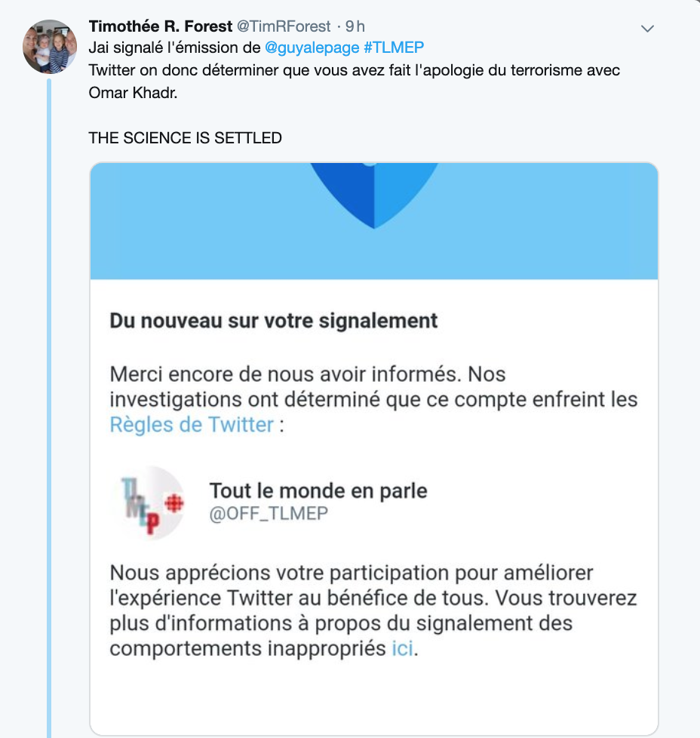This screenshot has height=738, width=700.
Task: Click the tweet line mentioning Omar Khadr
Action: coord(355,81)
